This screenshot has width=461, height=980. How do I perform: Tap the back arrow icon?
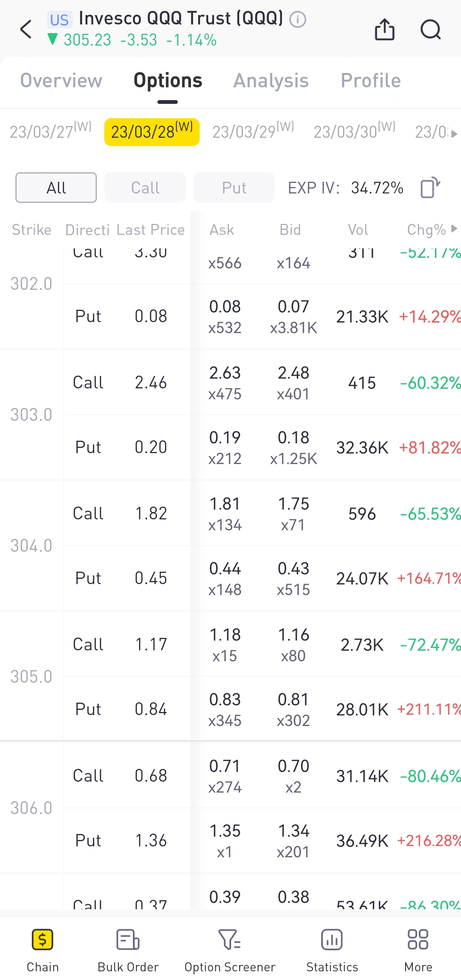26,29
